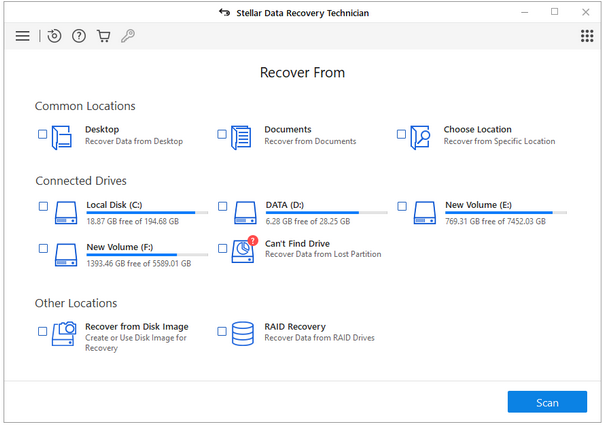Click '18.87 GB free of 194.68 GB' text
The width and height of the screenshot is (602, 425).
[x=132, y=221]
